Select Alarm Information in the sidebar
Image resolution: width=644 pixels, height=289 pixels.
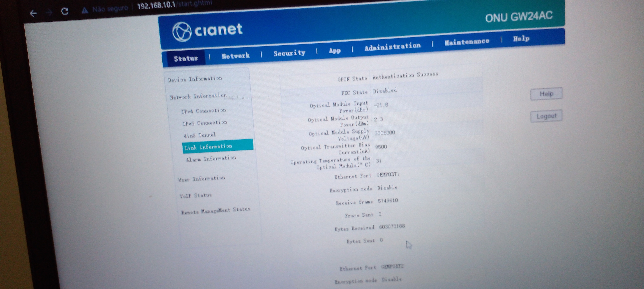coord(211,159)
